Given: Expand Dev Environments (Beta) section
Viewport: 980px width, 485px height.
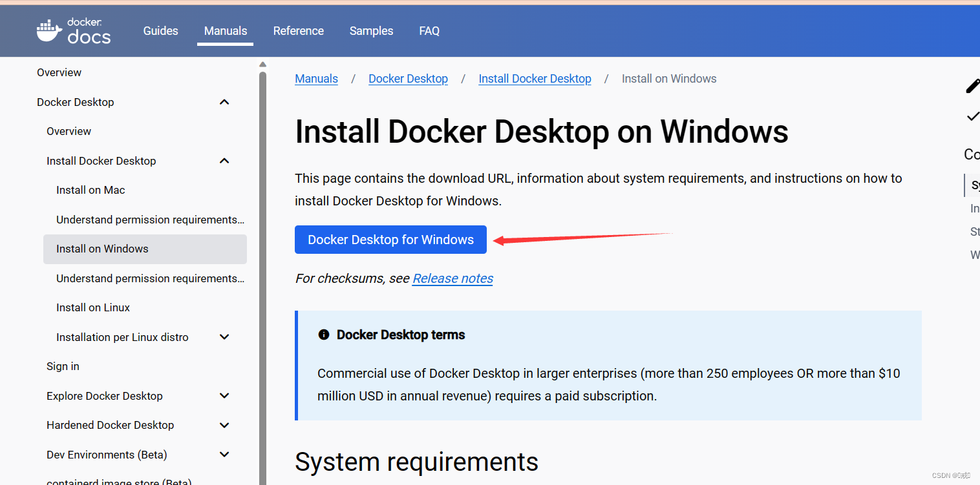Looking at the screenshot, I should click(224, 455).
